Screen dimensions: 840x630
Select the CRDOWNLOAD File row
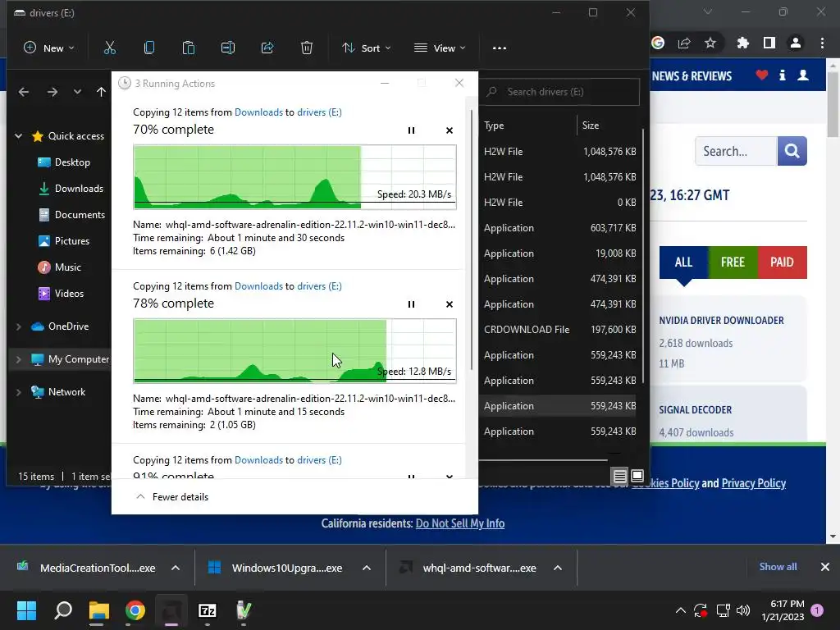click(559, 330)
